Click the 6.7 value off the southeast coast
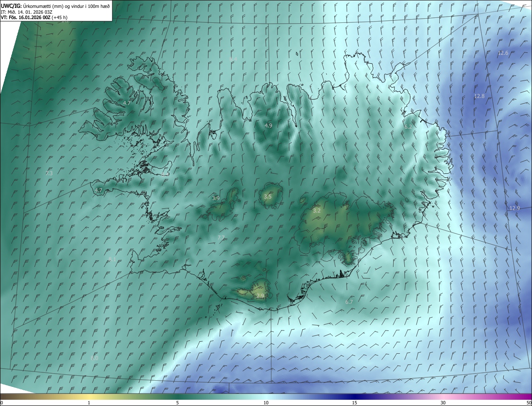This screenshot has width=532, height=406. click(x=349, y=302)
